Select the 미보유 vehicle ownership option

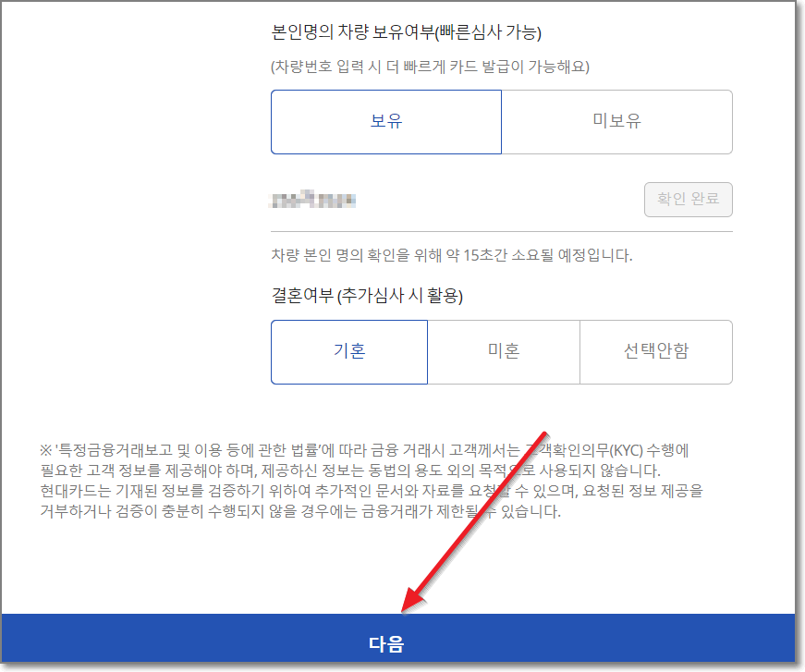pos(616,121)
